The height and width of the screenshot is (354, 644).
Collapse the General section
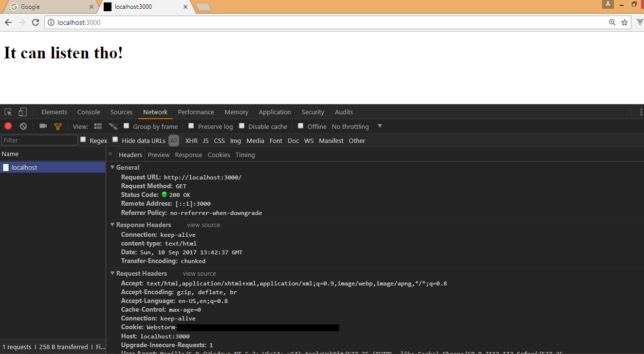[112, 167]
